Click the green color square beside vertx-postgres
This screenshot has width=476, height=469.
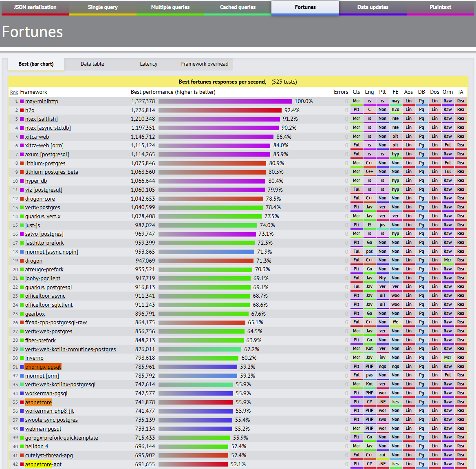(x=22, y=208)
